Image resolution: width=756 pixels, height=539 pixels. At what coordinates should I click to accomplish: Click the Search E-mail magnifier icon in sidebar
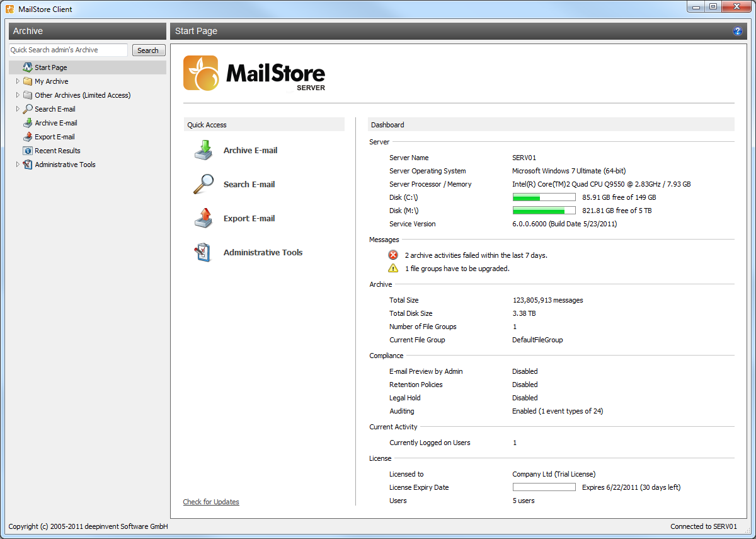coord(28,109)
